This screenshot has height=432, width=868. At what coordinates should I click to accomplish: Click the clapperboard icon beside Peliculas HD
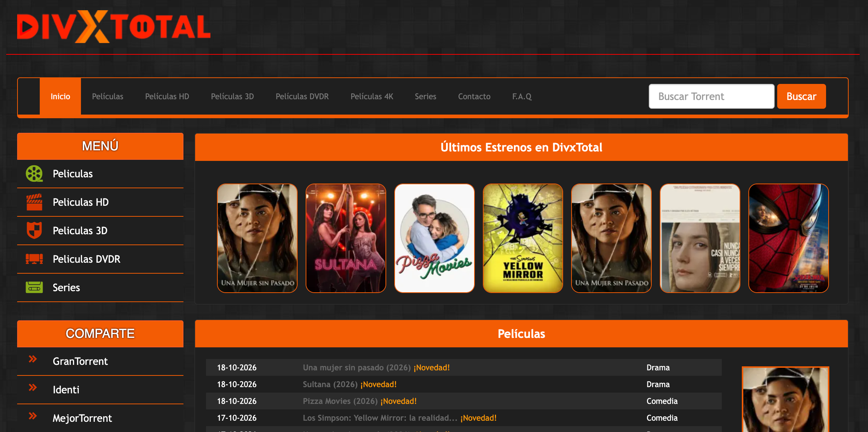click(34, 202)
